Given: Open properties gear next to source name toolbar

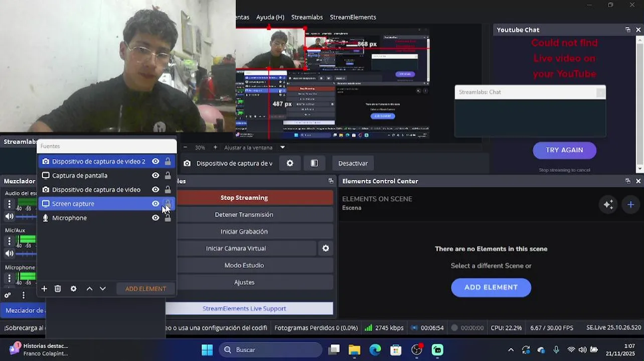Looking at the screenshot, I should click(x=290, y=163).
